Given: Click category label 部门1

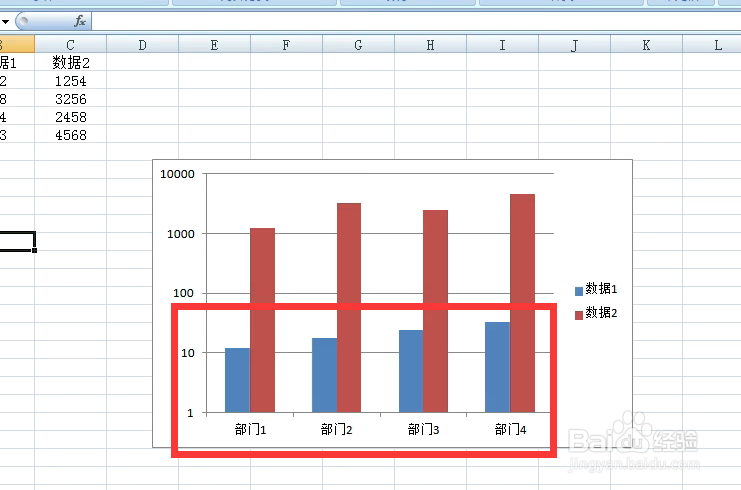Looking at the screenshot, I should [x=250, y=430].
